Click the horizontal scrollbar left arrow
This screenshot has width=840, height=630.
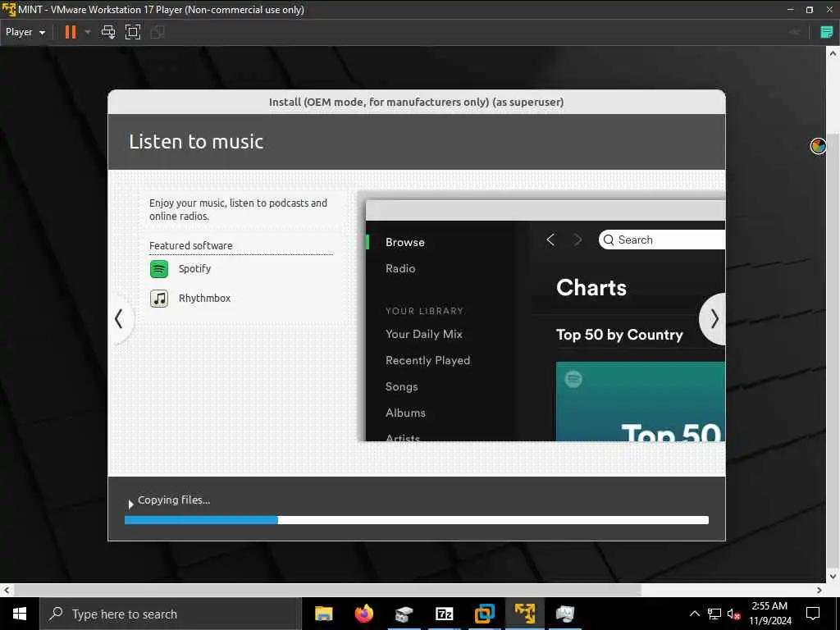tap(7, 591)
